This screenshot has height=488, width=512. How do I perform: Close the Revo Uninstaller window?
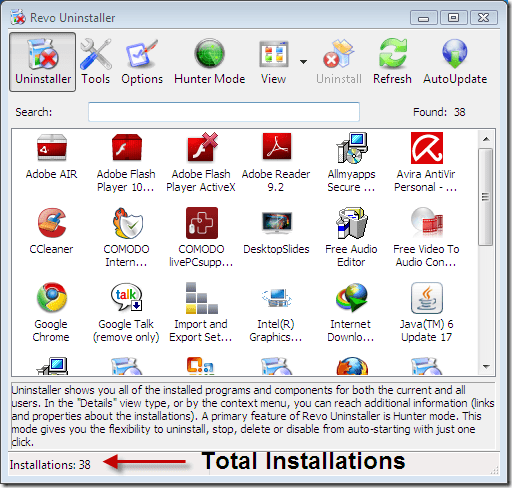(x=484, y=18)
